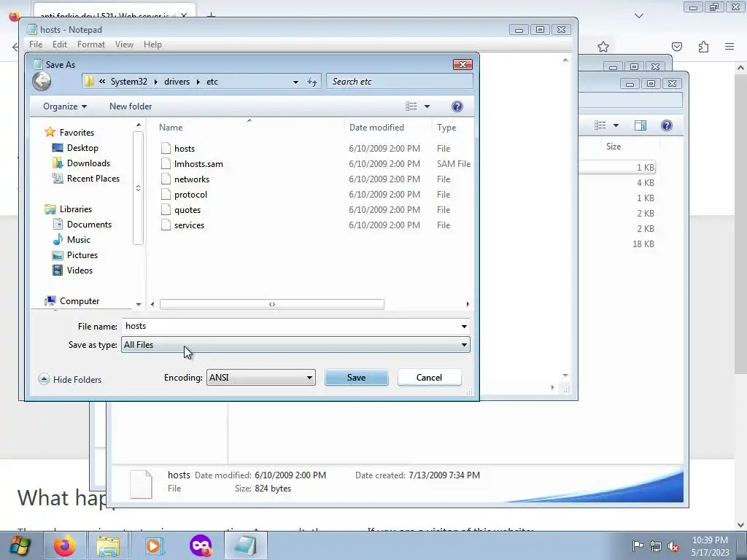Open Favorites in the navigation pane
The image size is (747, 560).
(76, 133)
